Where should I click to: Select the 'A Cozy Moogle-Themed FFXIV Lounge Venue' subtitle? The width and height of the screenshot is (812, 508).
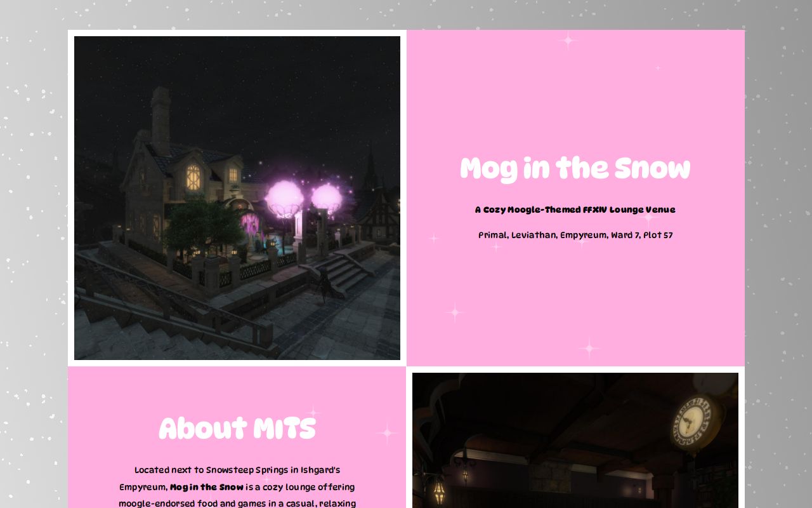[x=575, y=210]
